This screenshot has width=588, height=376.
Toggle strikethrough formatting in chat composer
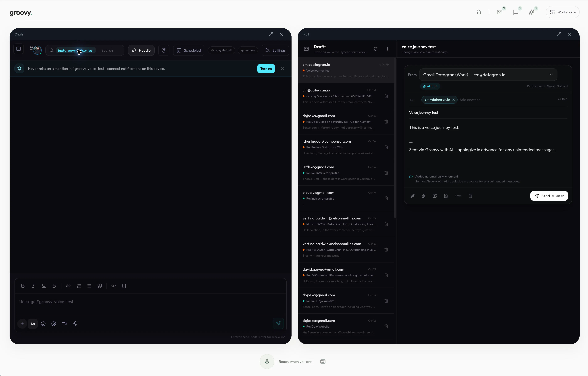(x=54, y=286)
